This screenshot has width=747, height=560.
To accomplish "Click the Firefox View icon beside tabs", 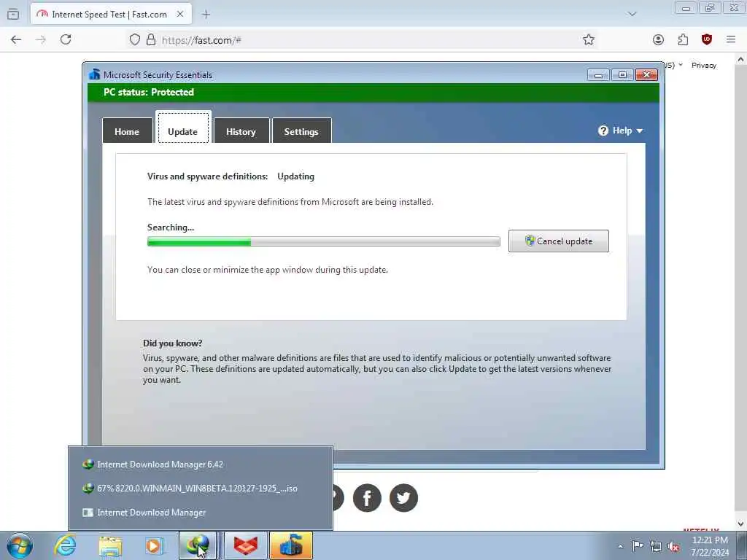I will click(x=13, y=15).
